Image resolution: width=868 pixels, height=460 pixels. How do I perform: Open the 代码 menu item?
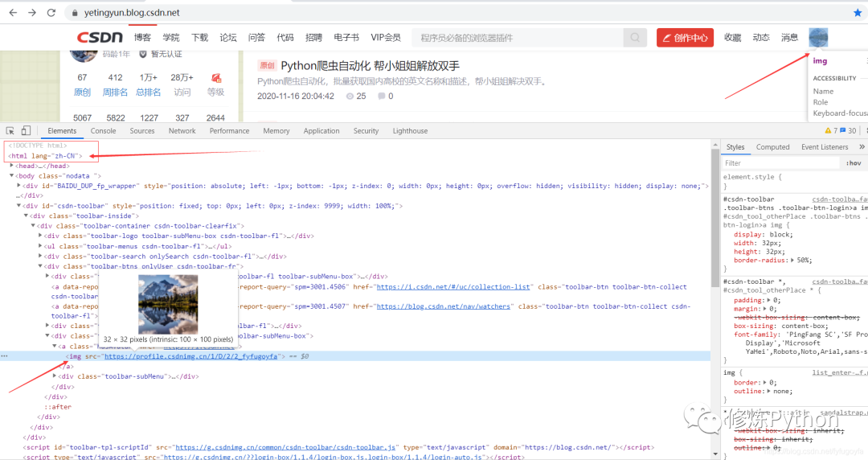285,37
